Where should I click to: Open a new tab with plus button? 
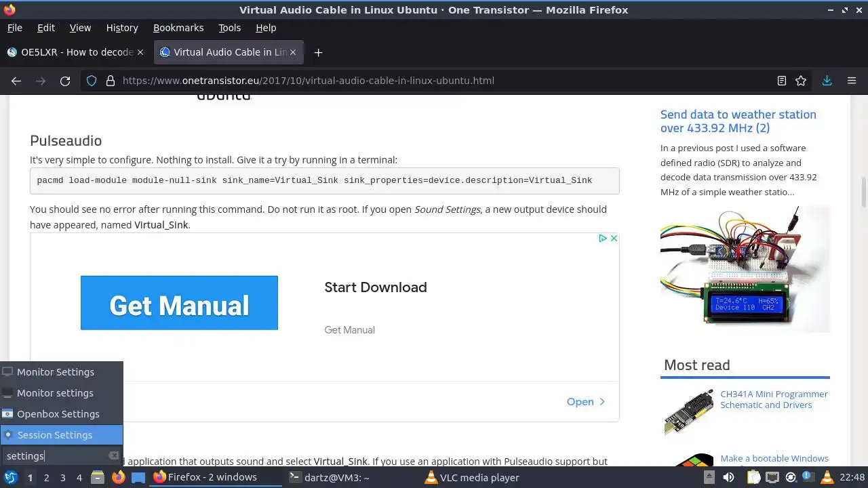(318, 52)
